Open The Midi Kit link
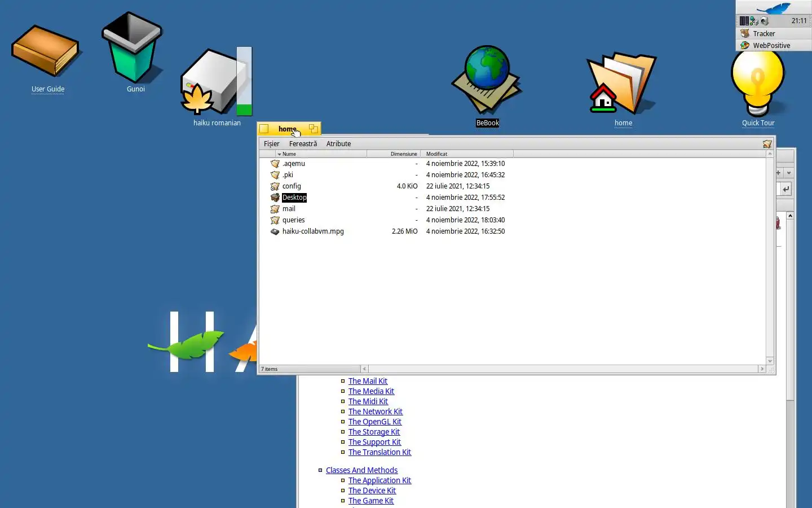Image resolution: width=812 pixels, height=508 pixels. pos(368,401)
